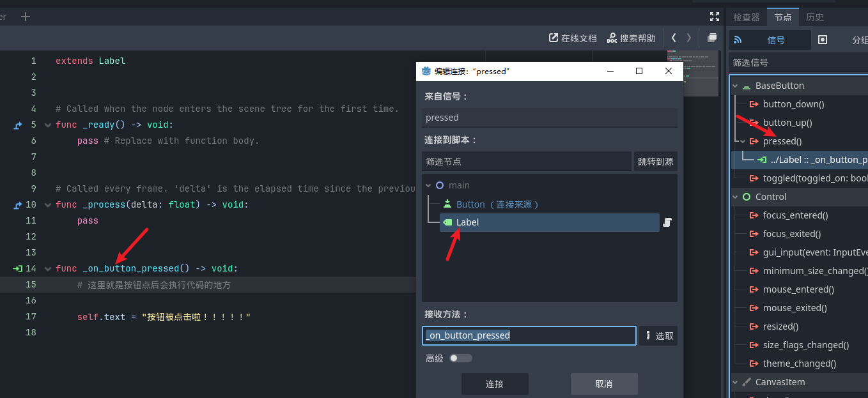
Task: Open online docs (在线文档)
Action: tap(573, 38)
